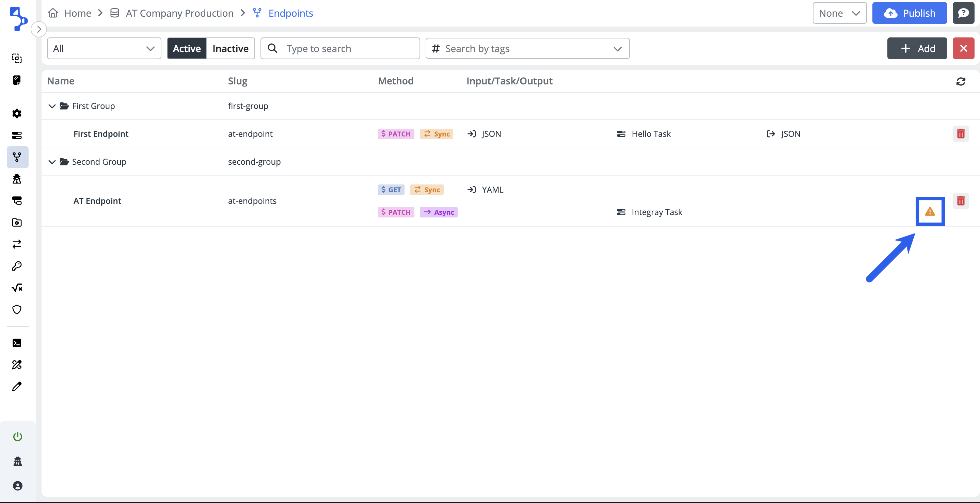Click the orange warning triangle icon
This screenshot has height=503, width=980.
click(929, 211)
